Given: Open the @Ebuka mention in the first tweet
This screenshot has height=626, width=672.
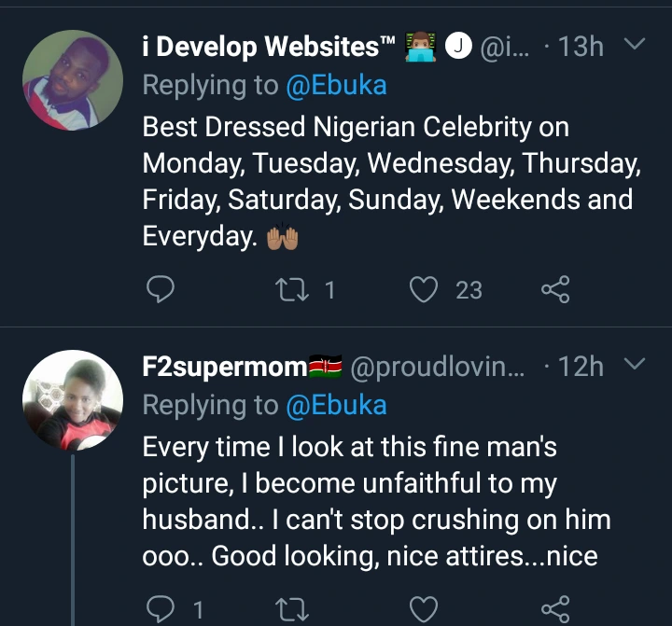Looking at the screenshot, I should coord(336,86).
